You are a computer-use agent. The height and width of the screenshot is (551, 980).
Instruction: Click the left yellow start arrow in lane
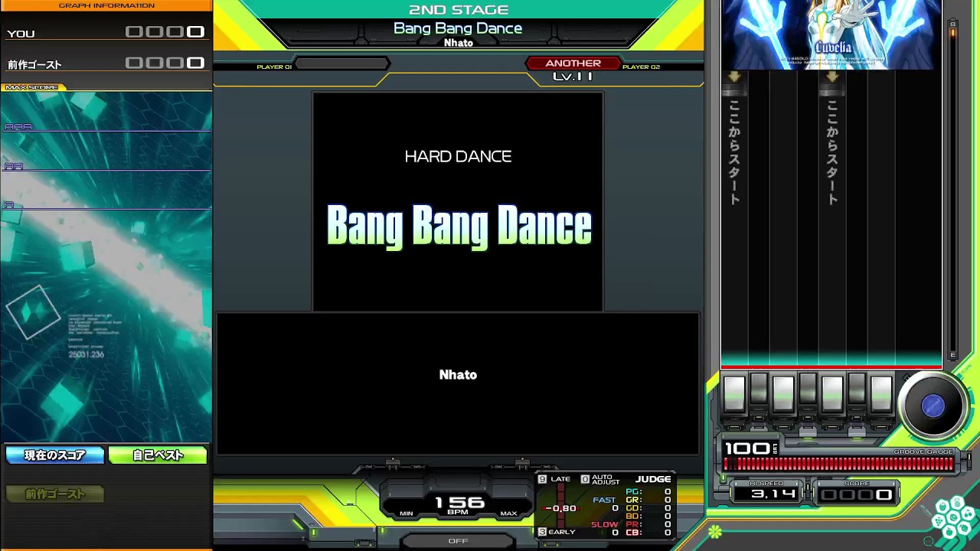pyautogui.click(x=733, y=77)
